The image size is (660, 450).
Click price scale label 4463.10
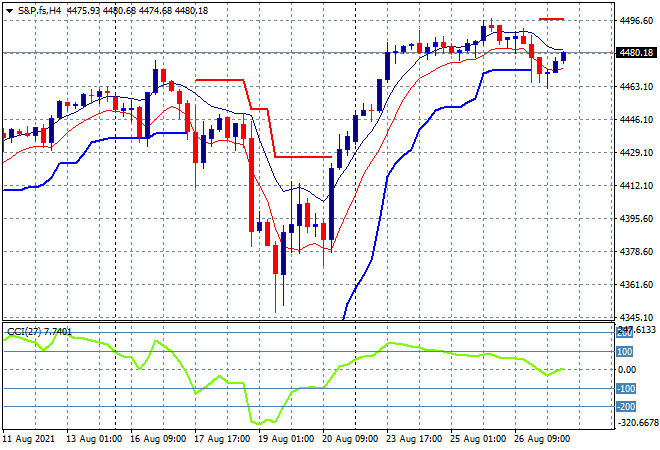tap(636, 86)
